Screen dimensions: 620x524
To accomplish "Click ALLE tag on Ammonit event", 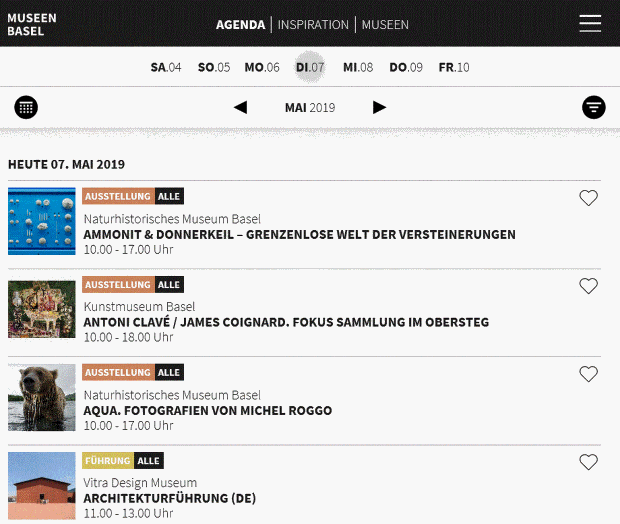I will click(169, 196).
